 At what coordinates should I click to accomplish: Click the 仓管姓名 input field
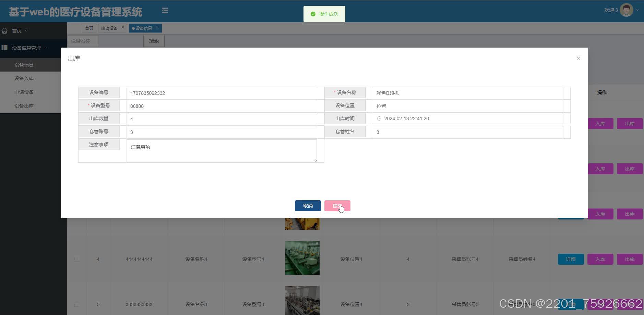[468, 132]
